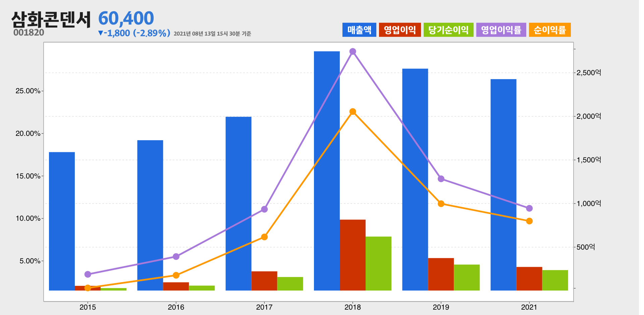Click the 2017 purple operating margin point
Image resolution: width=644 pixels, height=315 pixels.
coord(264,209)
